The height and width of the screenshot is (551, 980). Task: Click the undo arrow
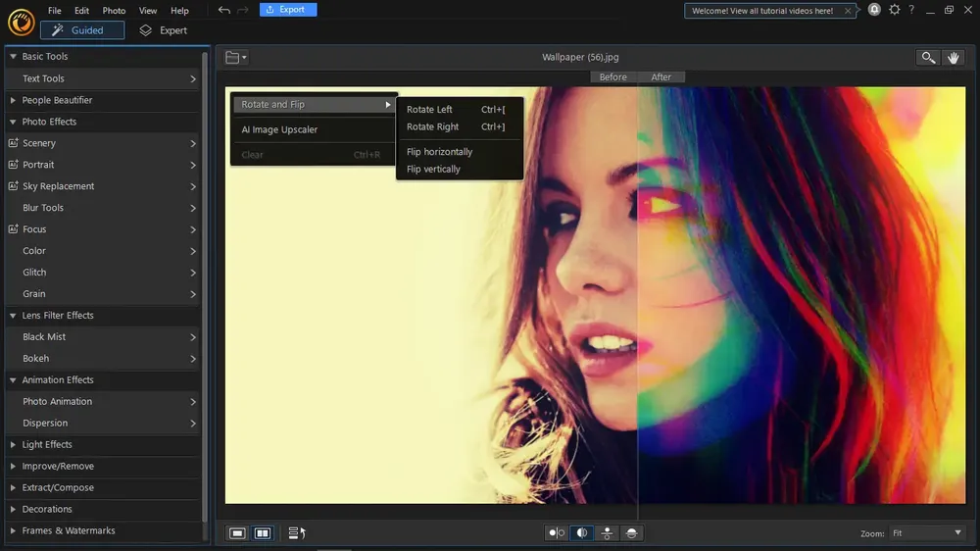(x=224, y=10)
